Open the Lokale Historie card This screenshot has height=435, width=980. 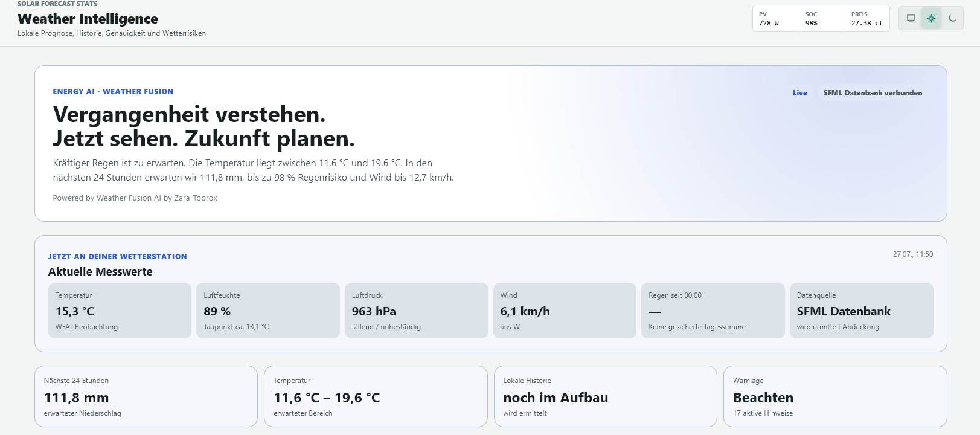tap(606, 396)
